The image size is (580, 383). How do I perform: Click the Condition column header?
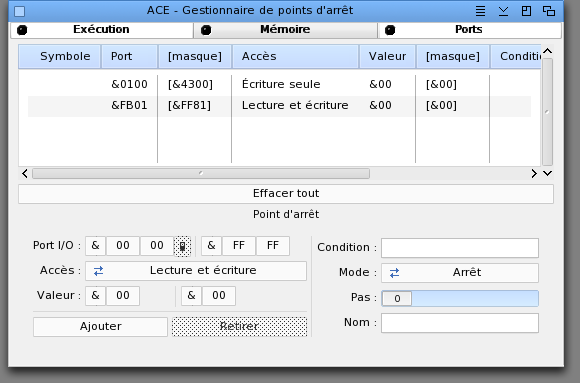pyautogui.click(x=516, y=56)
